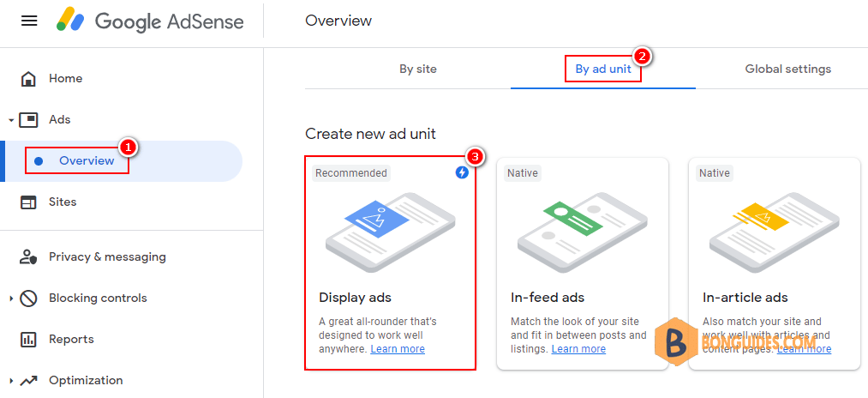
Task: Click the Privacy & messaging person icon
Action: tap(28, 256)
